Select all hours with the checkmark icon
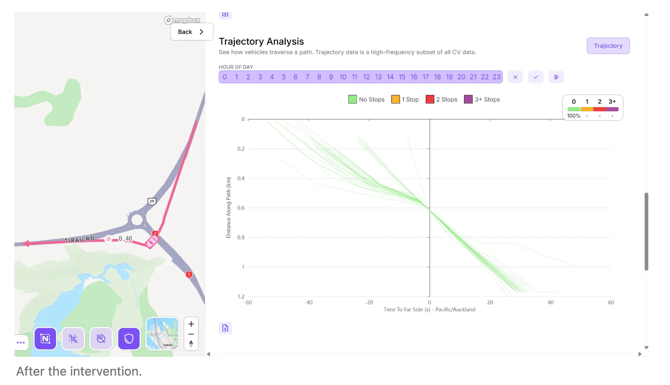 coord(535,77)
